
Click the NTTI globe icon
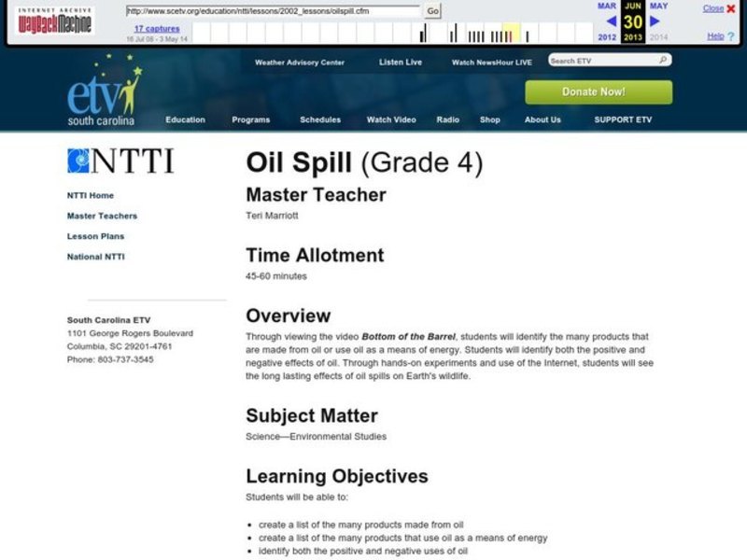pyautogui.click(x=79, y=161)
